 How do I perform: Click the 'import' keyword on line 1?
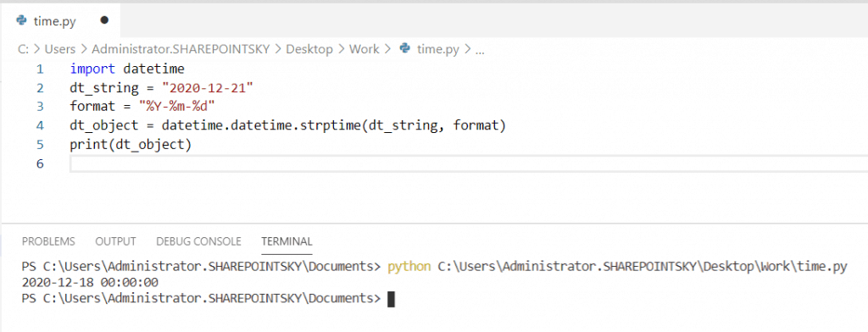click(x=92, y=69)
